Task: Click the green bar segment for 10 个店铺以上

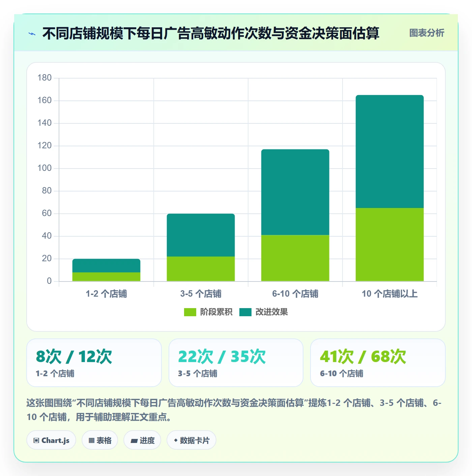Action: pos(390,245)
